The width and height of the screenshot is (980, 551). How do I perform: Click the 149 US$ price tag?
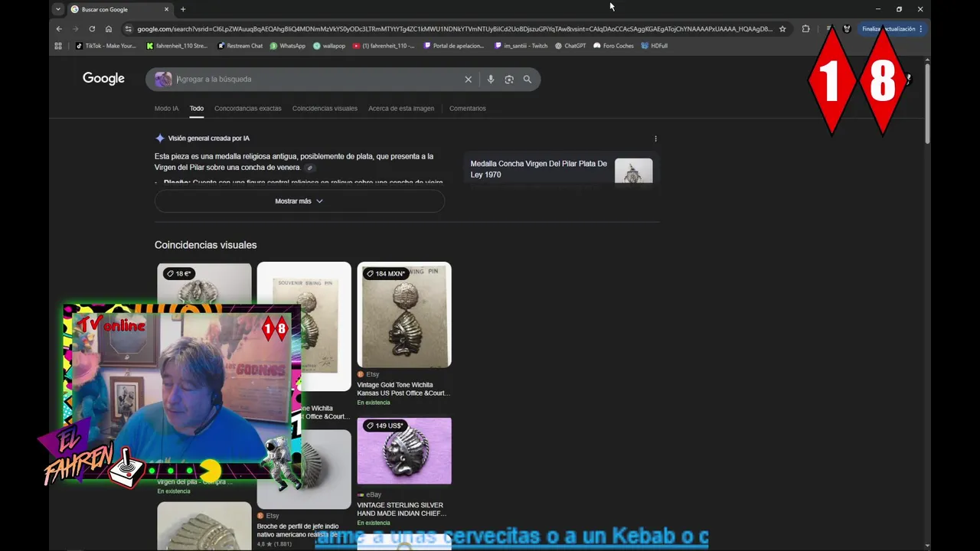pyautogui.click(x=384, y=425)
